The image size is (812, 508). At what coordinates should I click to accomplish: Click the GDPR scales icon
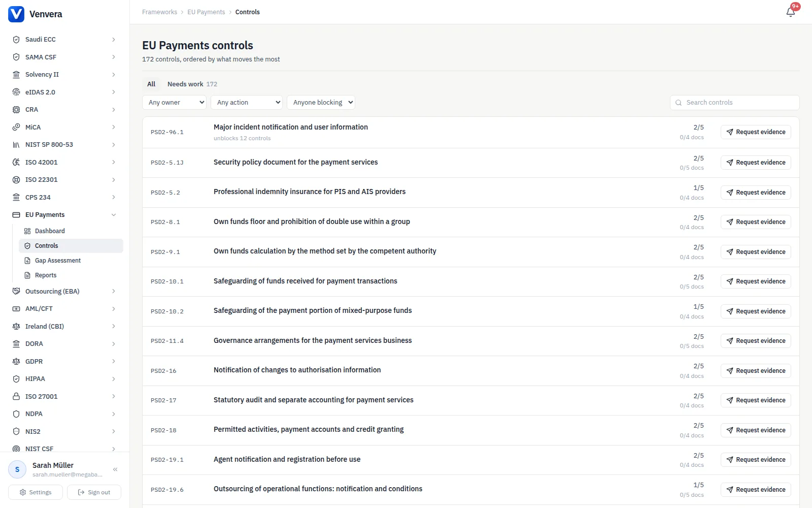pos(16,362)
